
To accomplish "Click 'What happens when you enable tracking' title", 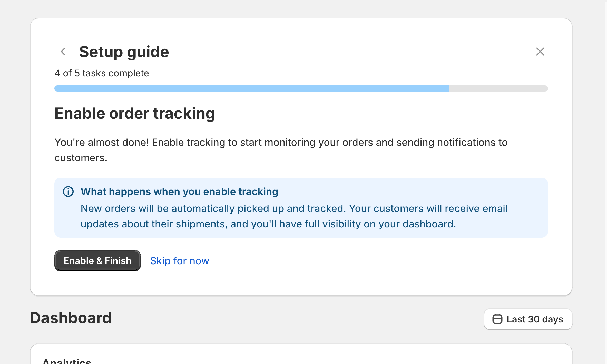I will click(179, 191).
